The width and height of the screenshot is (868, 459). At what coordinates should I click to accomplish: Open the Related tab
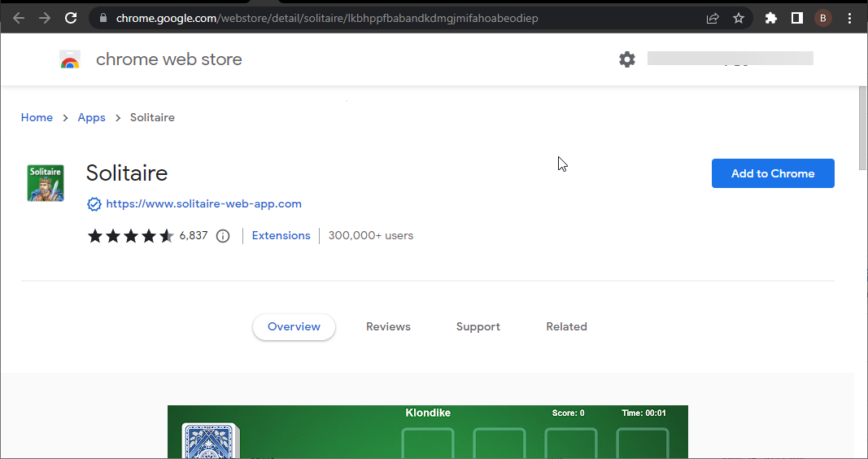(x=566, y=326)
